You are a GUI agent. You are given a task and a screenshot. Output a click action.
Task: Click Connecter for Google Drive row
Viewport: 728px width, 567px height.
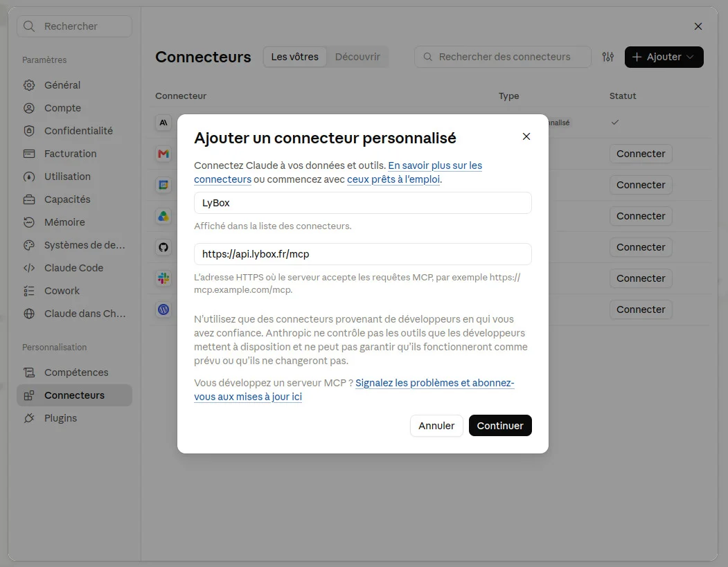[641, 216]
